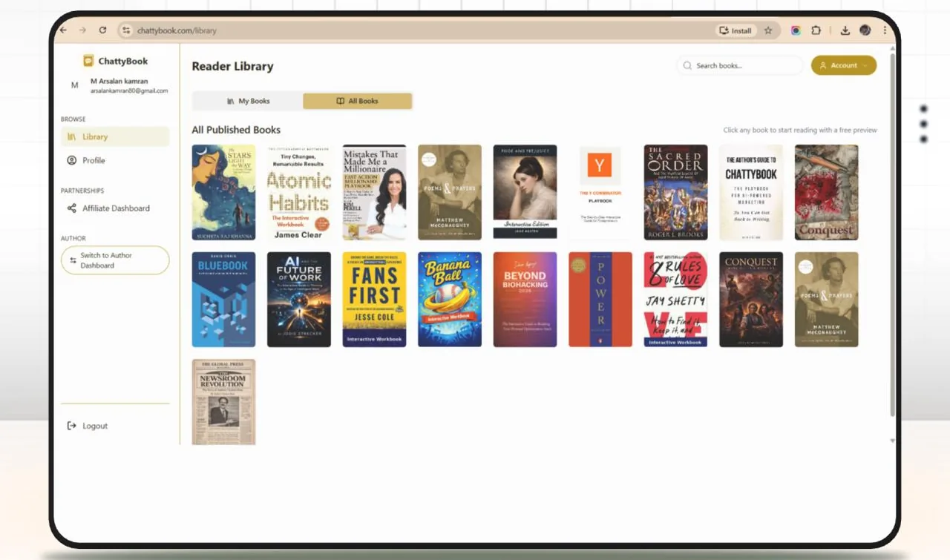Screen dimensions: 950x560
Task: Click the page's vertical scrollbar
Action: point(892,234)
